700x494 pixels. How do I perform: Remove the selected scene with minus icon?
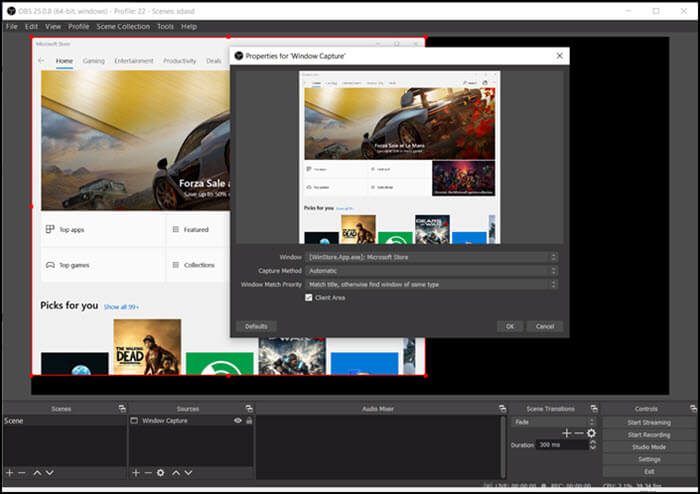click(x=22, y=472)
